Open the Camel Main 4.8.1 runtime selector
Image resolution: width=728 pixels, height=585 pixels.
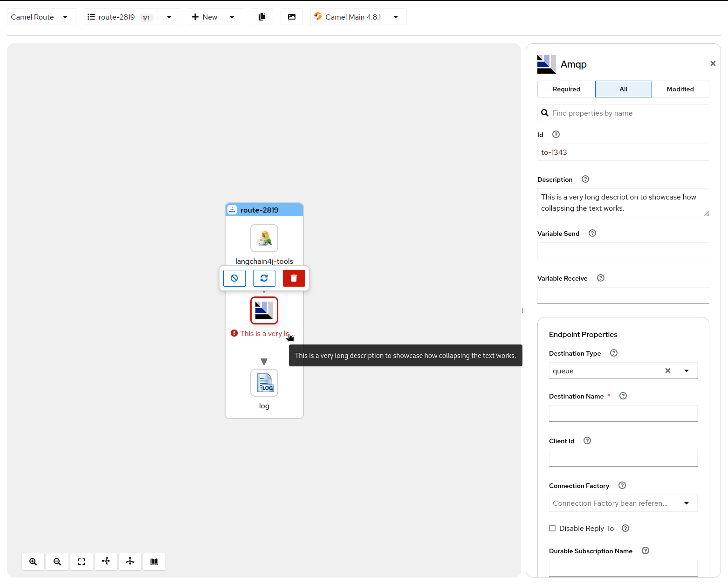(x=358, y=17)
